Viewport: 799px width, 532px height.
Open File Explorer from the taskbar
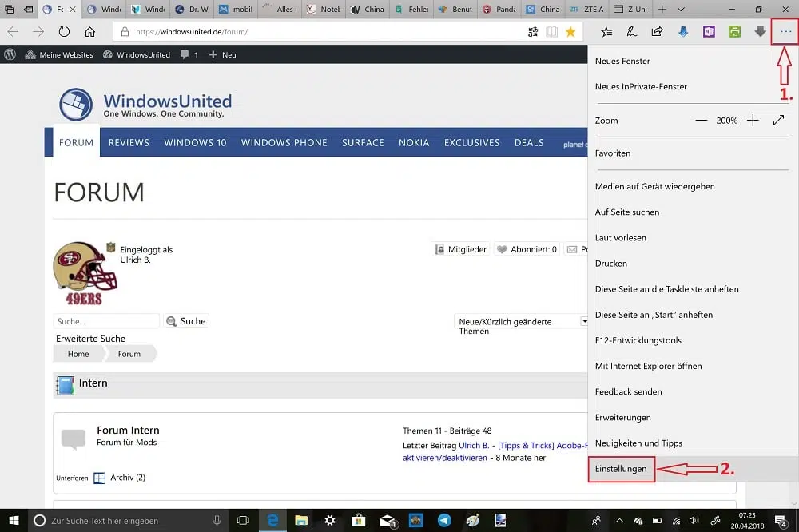pos(301,520)
